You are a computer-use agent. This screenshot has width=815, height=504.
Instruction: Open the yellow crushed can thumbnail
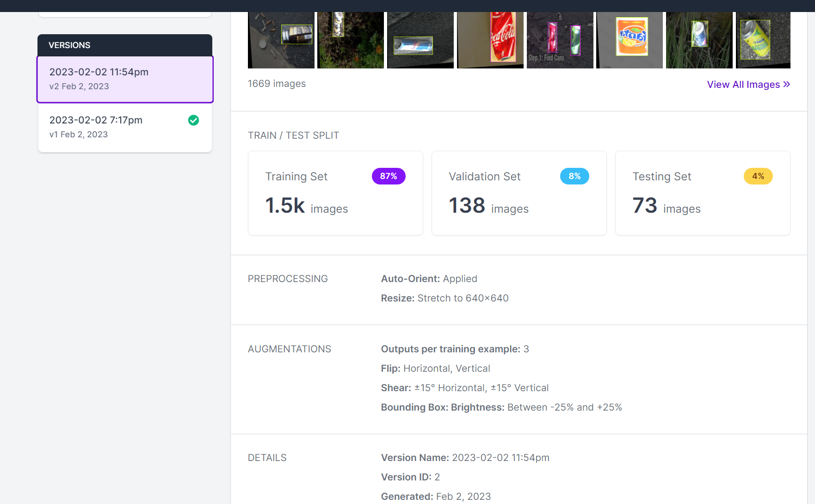763,40
